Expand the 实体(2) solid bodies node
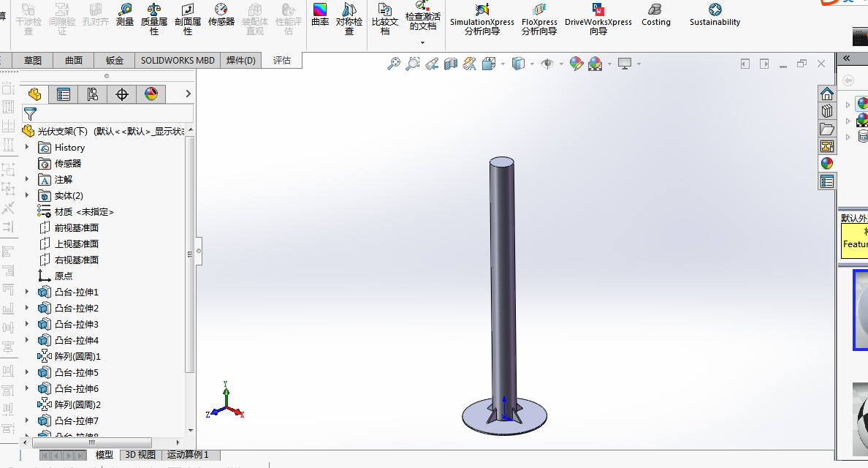Screen dimensions: 868x468 pyautogui.click(x=27, y=195)
